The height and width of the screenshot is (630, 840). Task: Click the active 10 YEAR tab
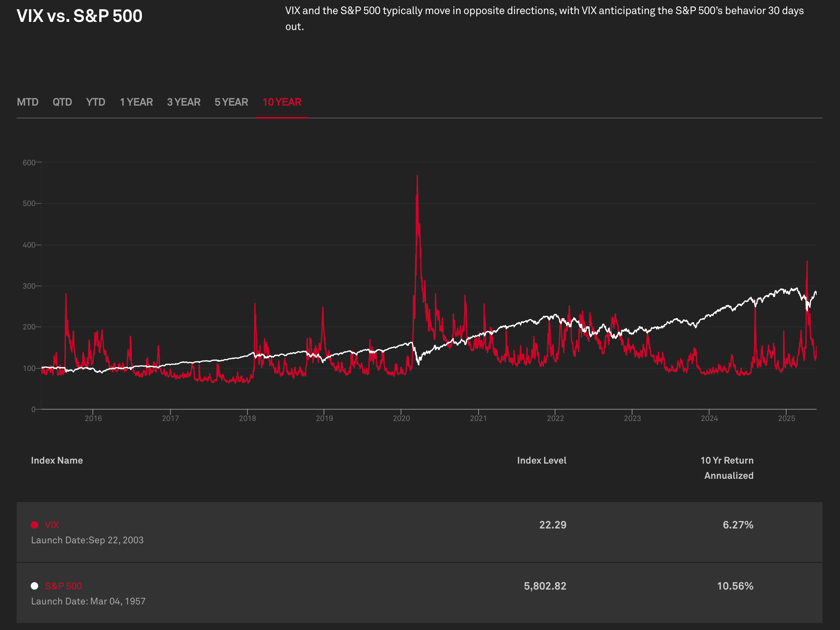282,102
